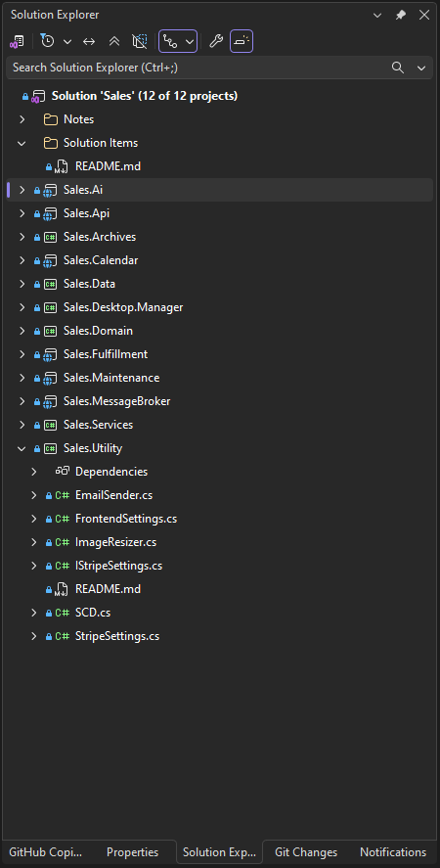This screenshot has width=440, height=868.
Task: Switch views between solutions and folders
Action: pos(17,41)
